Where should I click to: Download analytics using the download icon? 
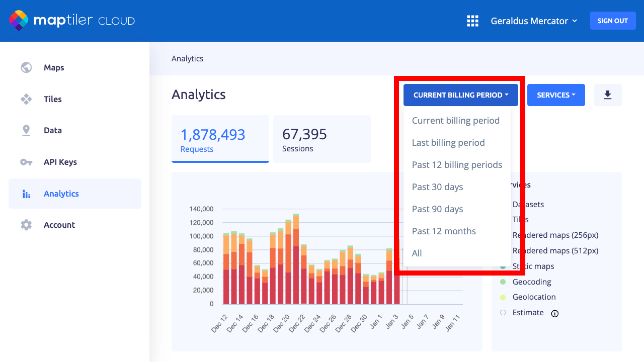click(608, 95)
